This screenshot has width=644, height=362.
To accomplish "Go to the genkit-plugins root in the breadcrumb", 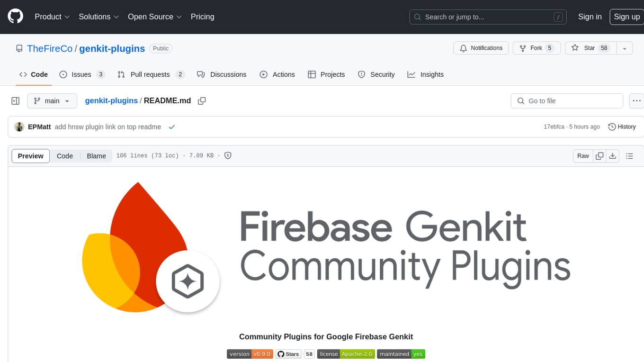I will 111,100.
